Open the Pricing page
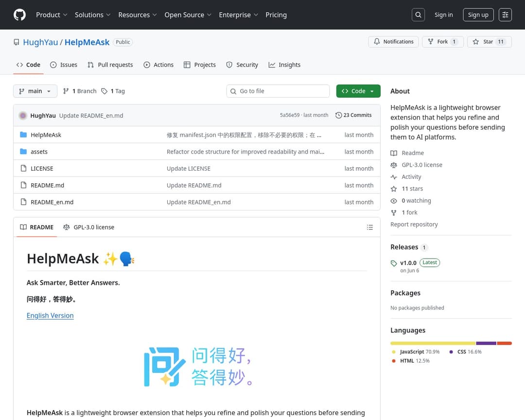Viewport: 525px width, 420px height. click(x=276, y=15)
